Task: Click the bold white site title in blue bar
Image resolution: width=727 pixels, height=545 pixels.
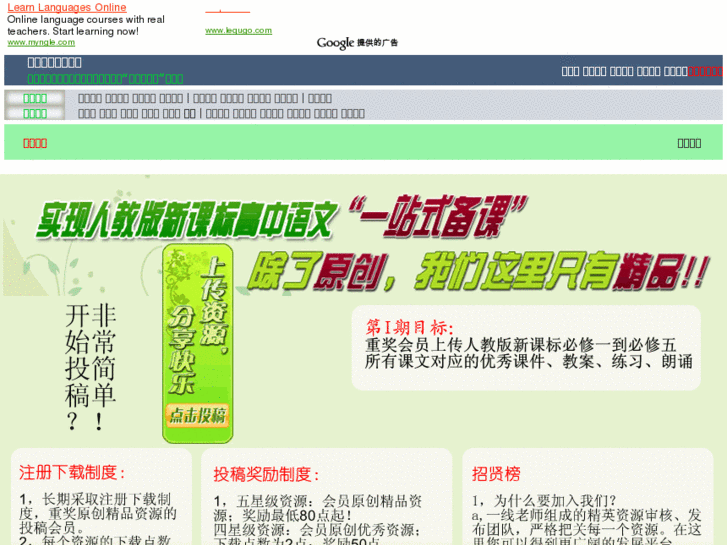Action: (x=55, y=62)
